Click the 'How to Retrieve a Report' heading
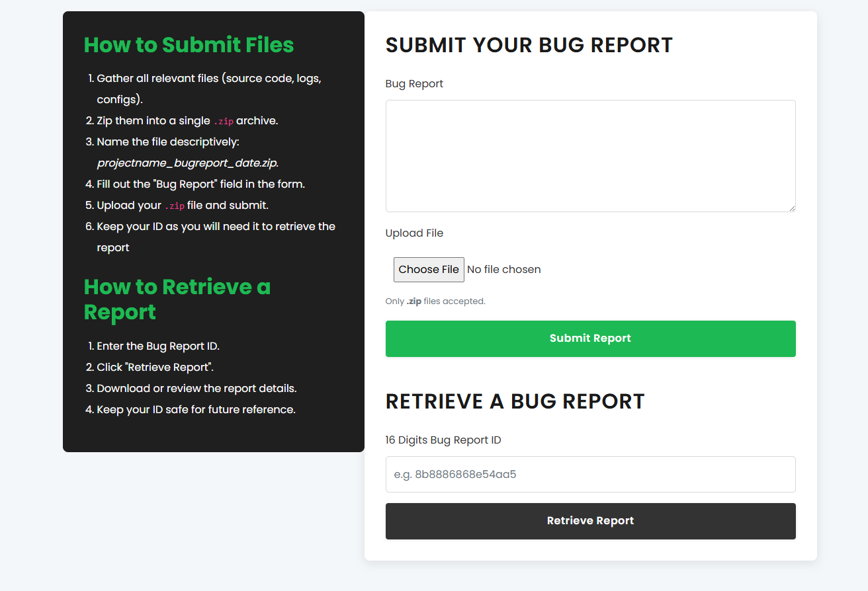Screen dimensions: 868x591 [177, 299]
